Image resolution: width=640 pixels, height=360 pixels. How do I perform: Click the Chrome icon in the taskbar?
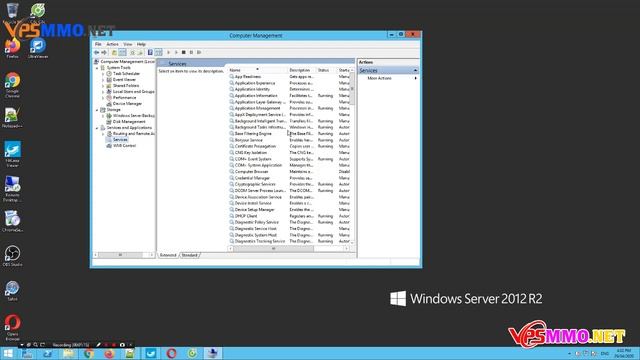point(89,353)
